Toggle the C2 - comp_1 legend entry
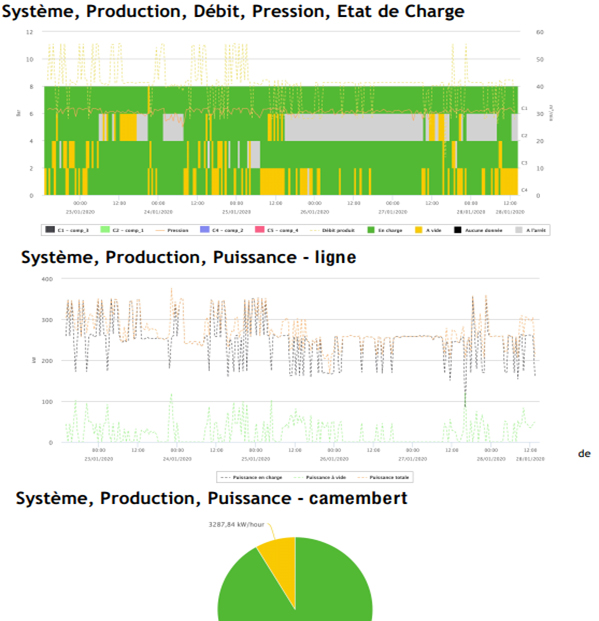The height and width of the screenshot is (621, 599). point(122,230)
